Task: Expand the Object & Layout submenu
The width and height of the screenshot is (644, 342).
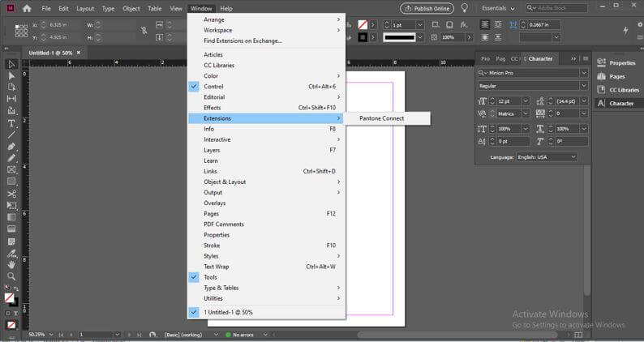Action: pos(267,182)
